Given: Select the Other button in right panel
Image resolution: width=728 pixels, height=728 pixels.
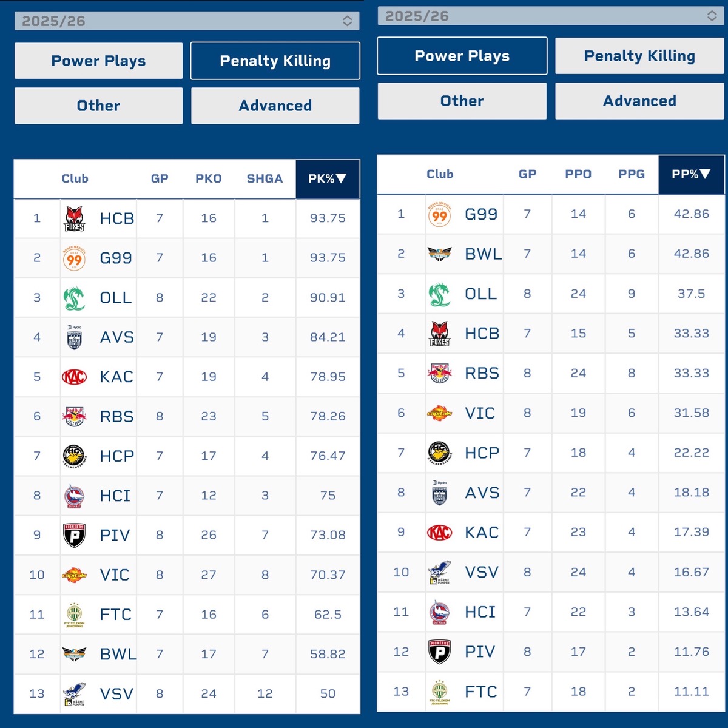Looking at the screenshot, I should click(x=462, y=101).
